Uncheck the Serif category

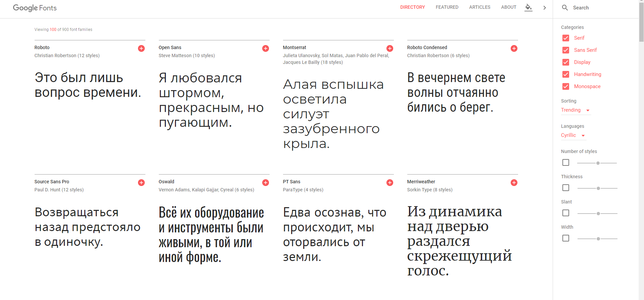pyautogui.click(x=566, y=38)
